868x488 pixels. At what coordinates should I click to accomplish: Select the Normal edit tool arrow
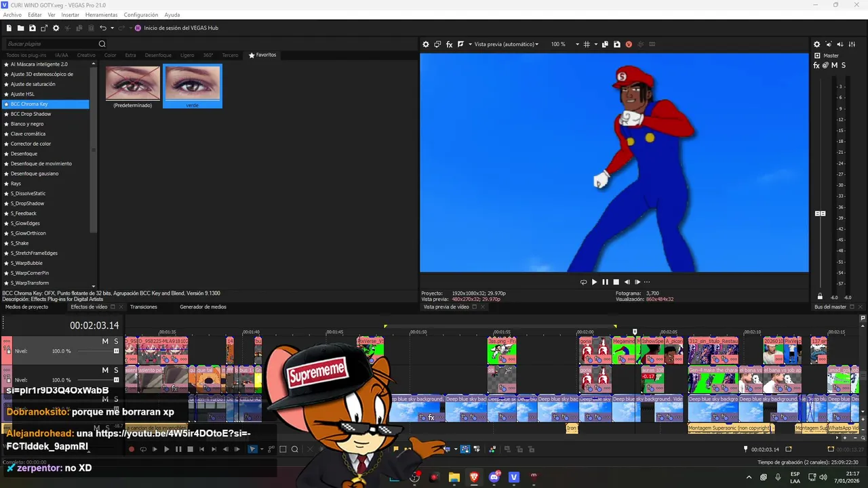[252, 449]
